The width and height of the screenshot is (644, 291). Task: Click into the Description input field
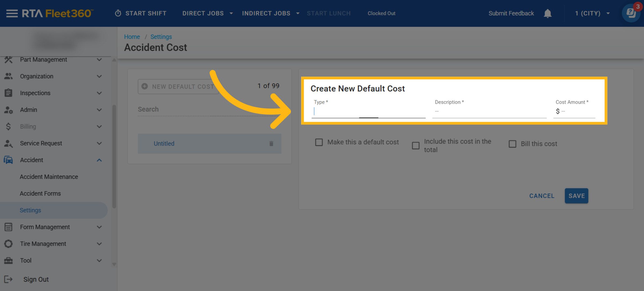(x=489, y=111)
